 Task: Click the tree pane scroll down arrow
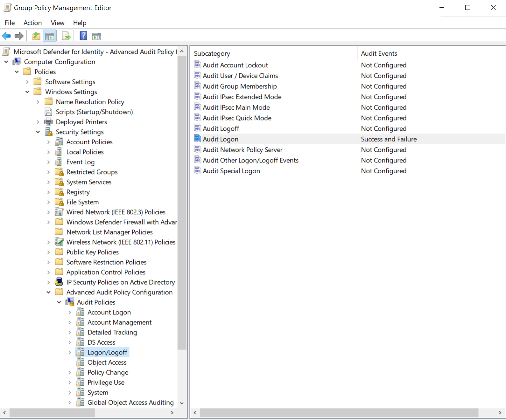(182, 403)
